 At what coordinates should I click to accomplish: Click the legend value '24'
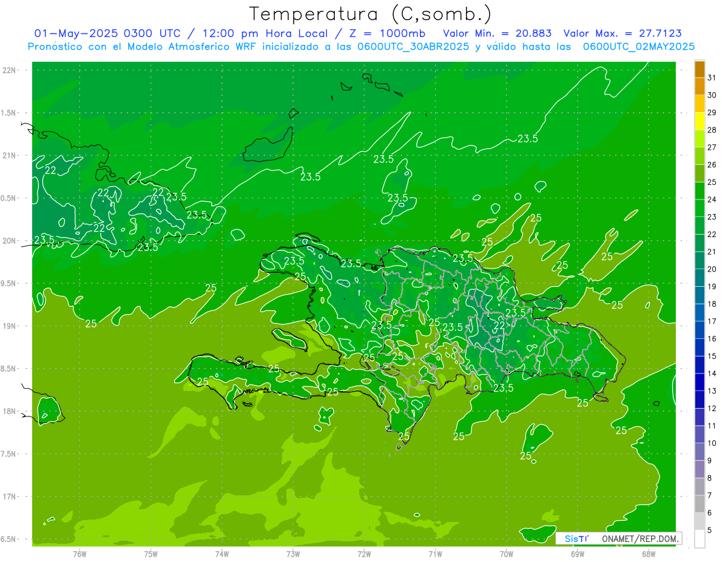click(712, 199)
